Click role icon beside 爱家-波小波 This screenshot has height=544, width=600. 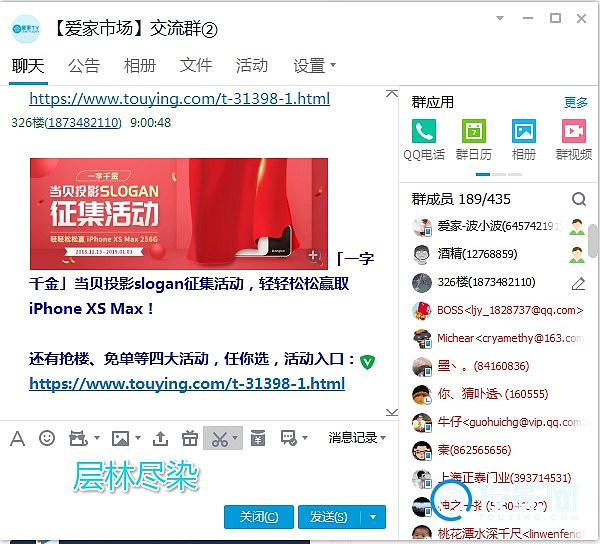[577, 226]
